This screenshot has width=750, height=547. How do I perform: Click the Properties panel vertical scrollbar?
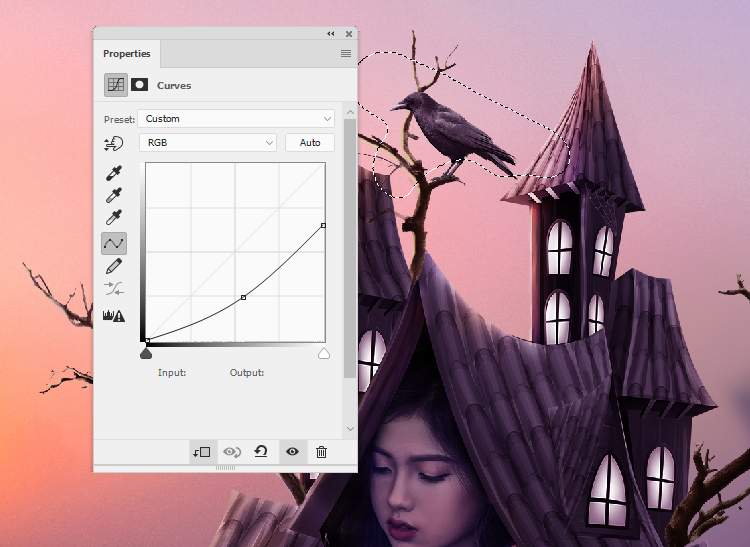pyautogui.click(x=350, y=249)
